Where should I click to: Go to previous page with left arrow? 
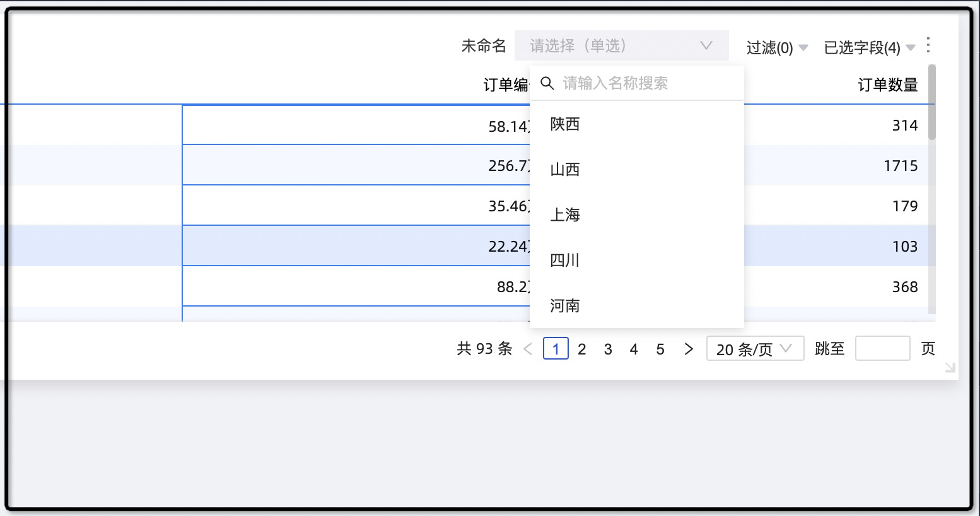pyautogui.click(x=528, y=349)
